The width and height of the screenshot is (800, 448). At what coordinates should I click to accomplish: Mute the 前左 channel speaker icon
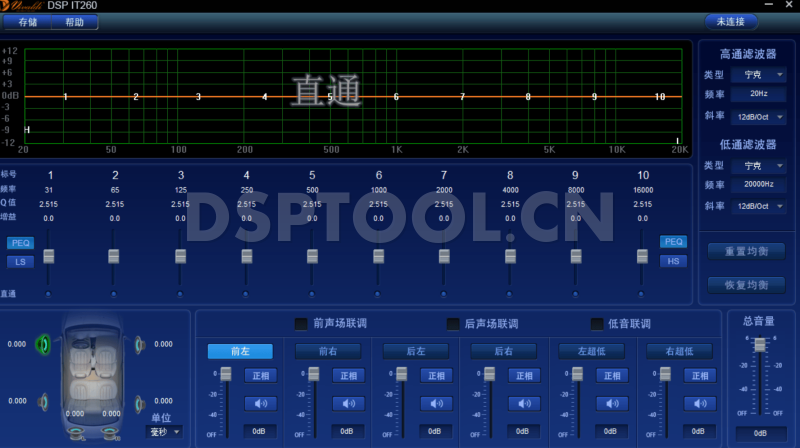[x=258, y=404]
